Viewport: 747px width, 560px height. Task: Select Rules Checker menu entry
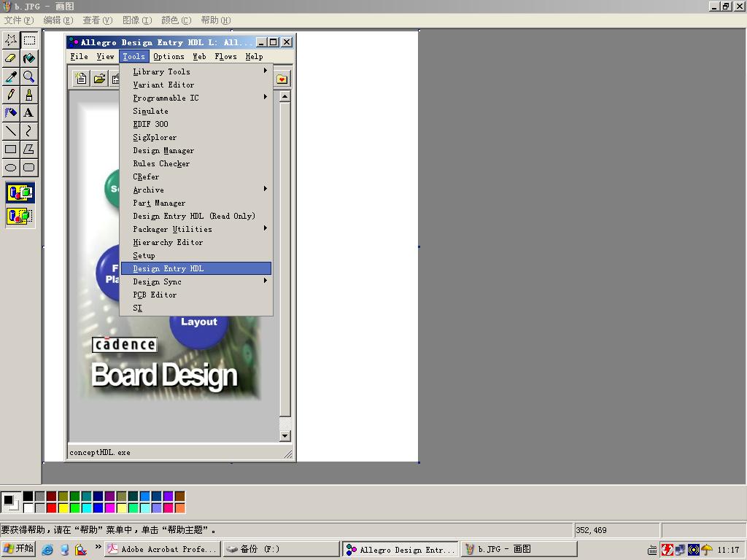click(x=196, y=163)
